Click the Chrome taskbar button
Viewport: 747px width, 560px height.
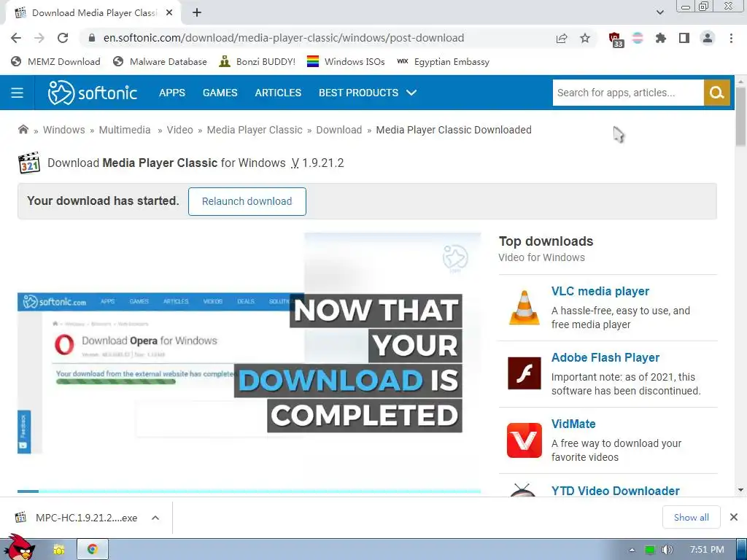[93, 550]
